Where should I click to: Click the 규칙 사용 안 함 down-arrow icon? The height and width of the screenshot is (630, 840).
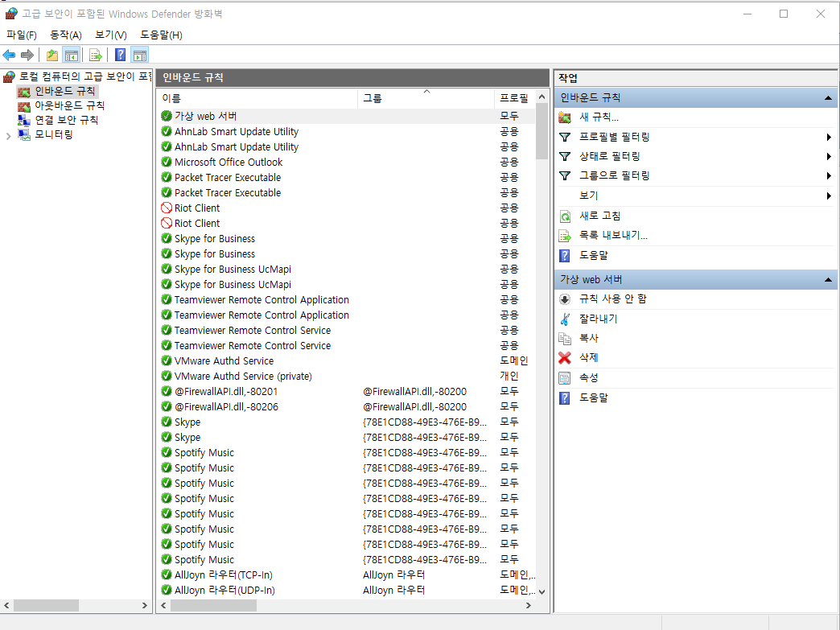coord(565,299)
